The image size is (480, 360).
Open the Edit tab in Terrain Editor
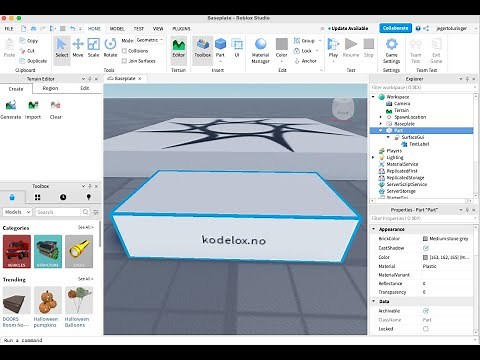[x=85, y=88]
